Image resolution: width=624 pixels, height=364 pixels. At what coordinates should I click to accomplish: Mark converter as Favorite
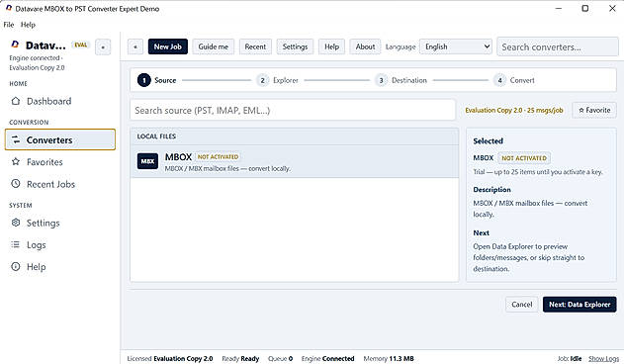tap(594, 110)
